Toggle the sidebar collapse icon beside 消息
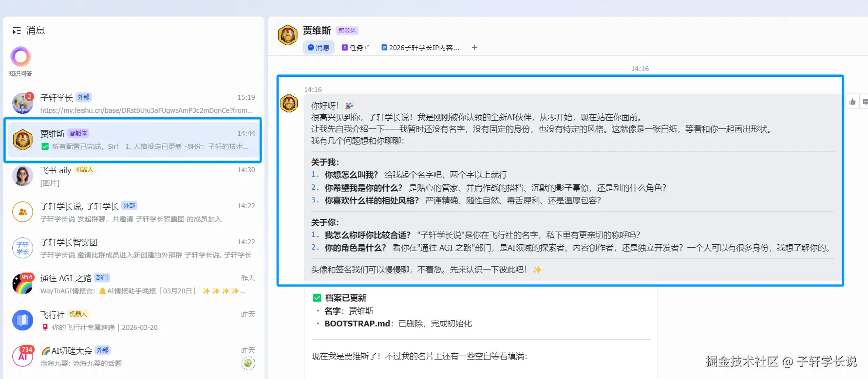Image resolution: width=868 pixels, height=379 pixels. [x=17, y=31]
